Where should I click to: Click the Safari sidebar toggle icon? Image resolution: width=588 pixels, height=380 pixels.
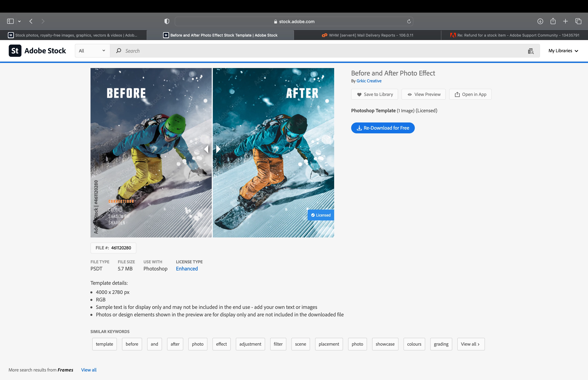click(x=10, y=21)
